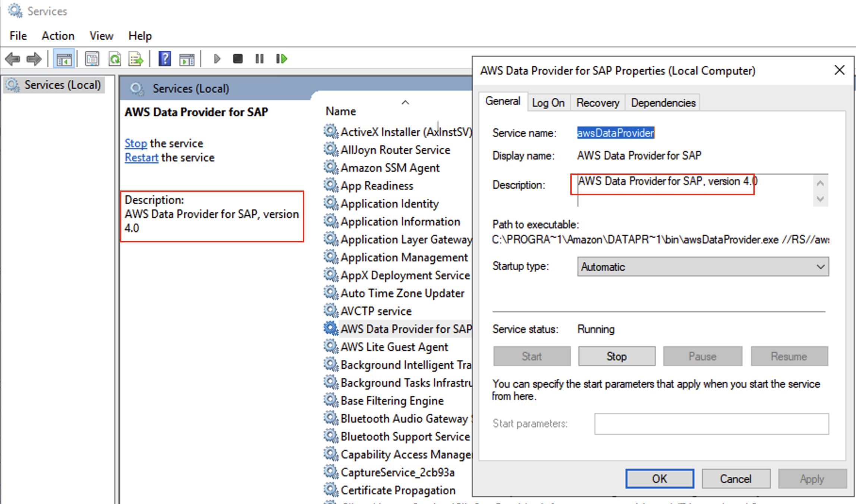Select Services (Local) in left tree
This screenshot has width=856, height=504.
coord(62,85)
